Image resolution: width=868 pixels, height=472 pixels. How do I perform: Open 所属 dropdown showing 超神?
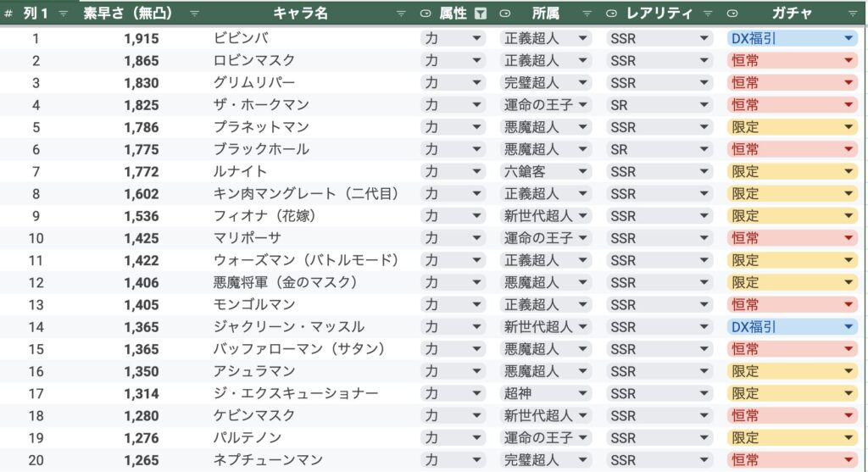click(x=545, y=393)
